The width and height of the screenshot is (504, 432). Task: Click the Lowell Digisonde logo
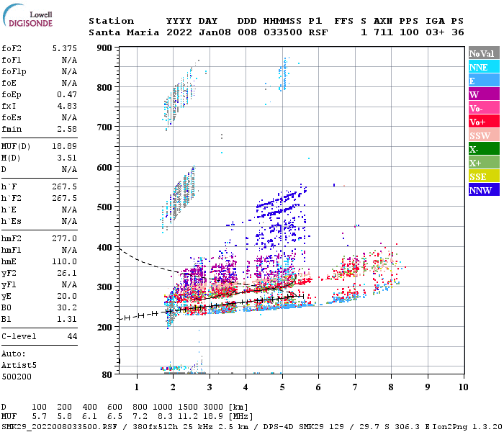pos(27,16)
